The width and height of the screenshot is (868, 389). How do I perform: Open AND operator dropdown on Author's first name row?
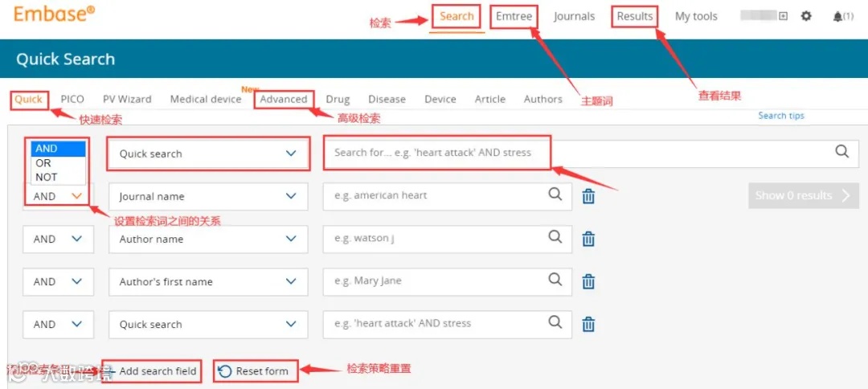point(58,281)
